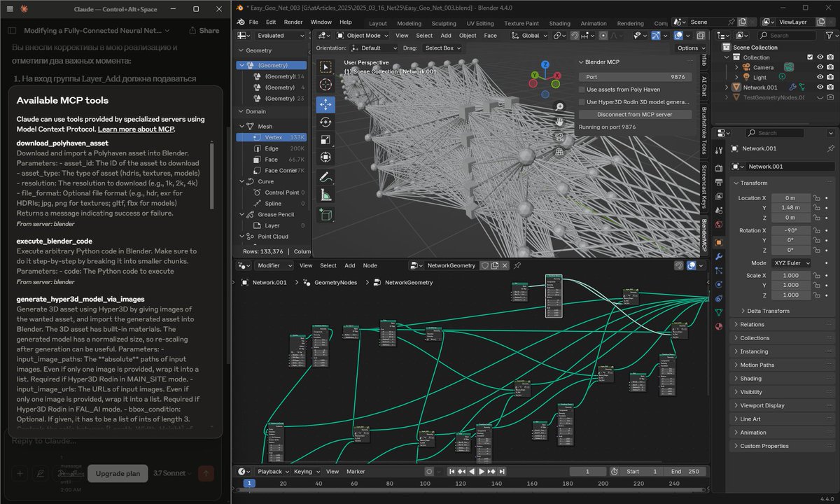Select the 3D Cursor tool
The width and height of the screenshot is (840, 504).
(x=325, y=85)
